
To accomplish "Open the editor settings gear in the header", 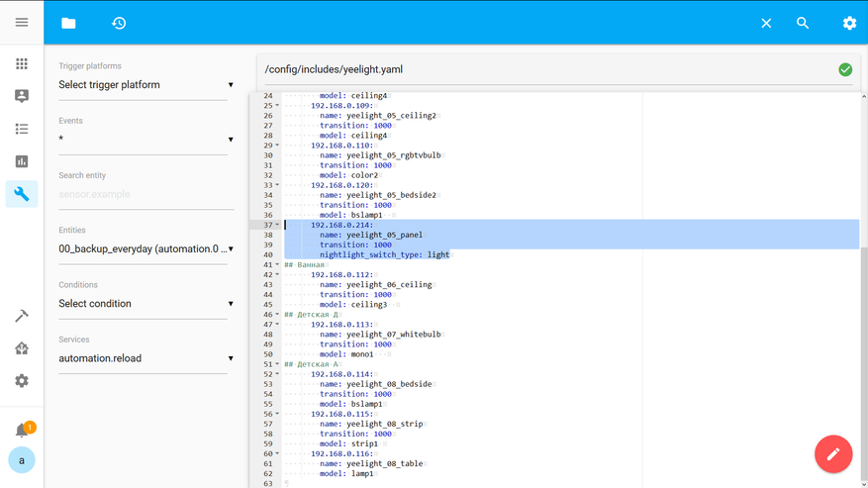I will pyautogui.click(x=850, y=24).
